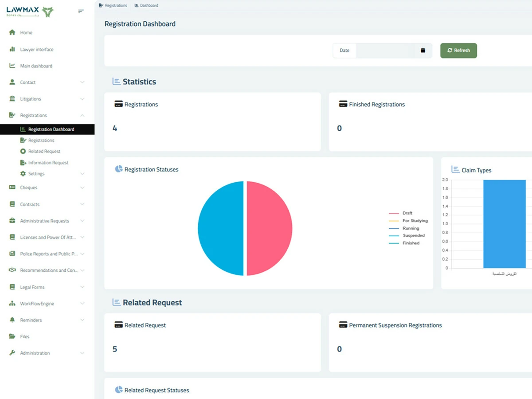This screenshot has width=532, height=399.
Task: Click the Settings gear icon
Action: pyautogui.click(x=23, y=174)
